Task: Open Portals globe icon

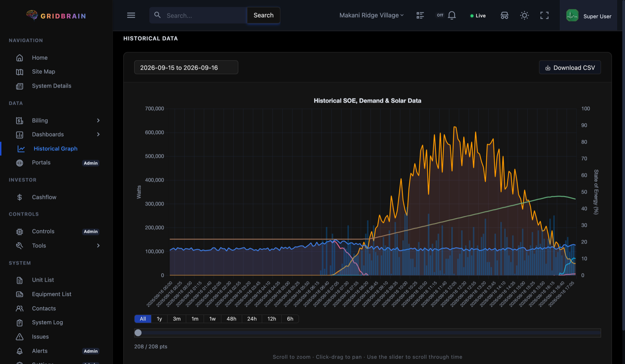Action: click(20, 163)
